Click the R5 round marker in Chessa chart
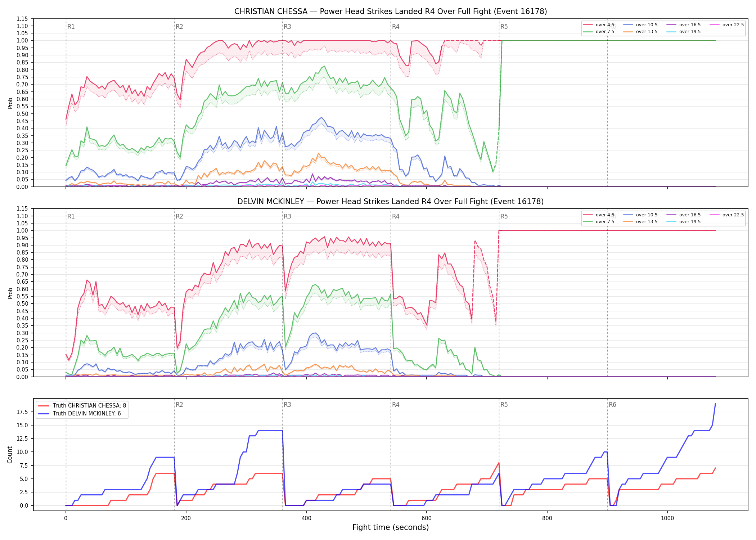 (504, 27)
